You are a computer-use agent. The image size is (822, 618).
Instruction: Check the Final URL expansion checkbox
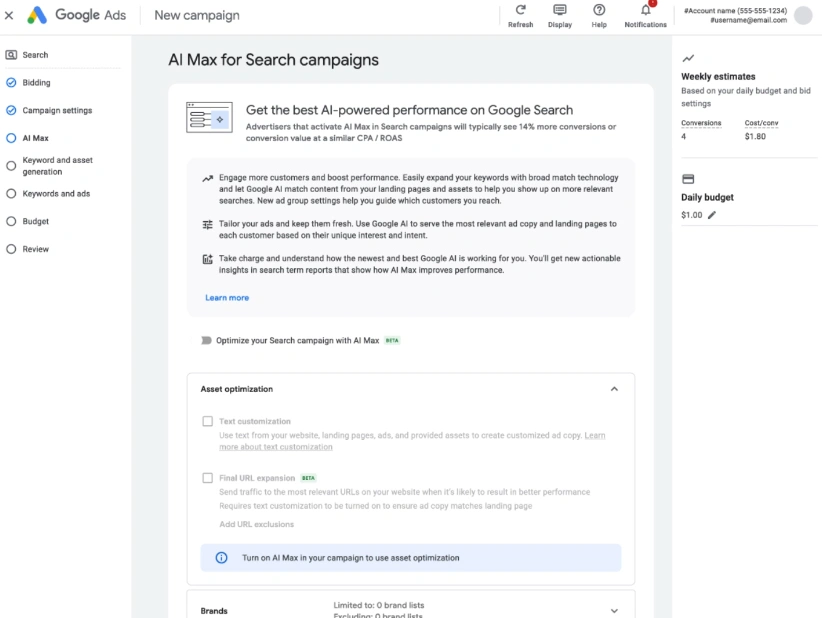click(x=208, y=478)
